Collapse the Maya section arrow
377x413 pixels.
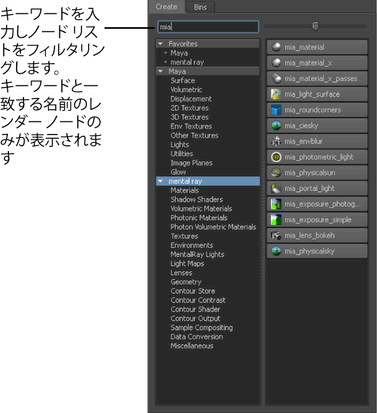(161, 71)
